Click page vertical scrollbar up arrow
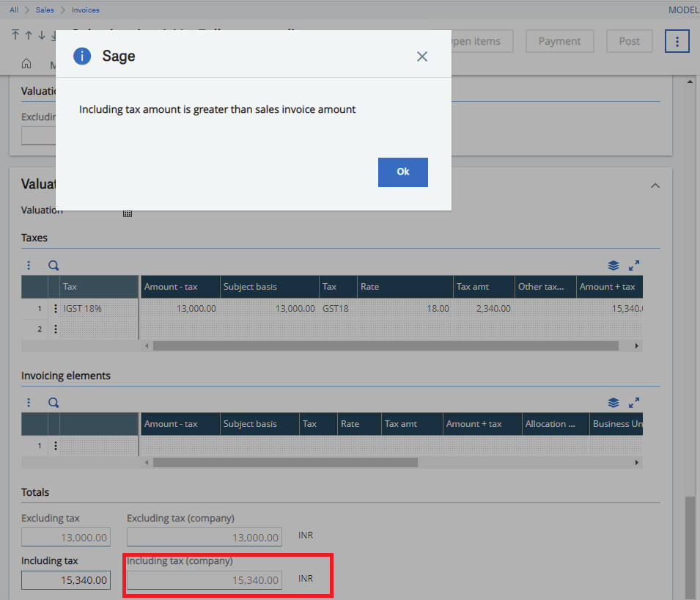 690,81
